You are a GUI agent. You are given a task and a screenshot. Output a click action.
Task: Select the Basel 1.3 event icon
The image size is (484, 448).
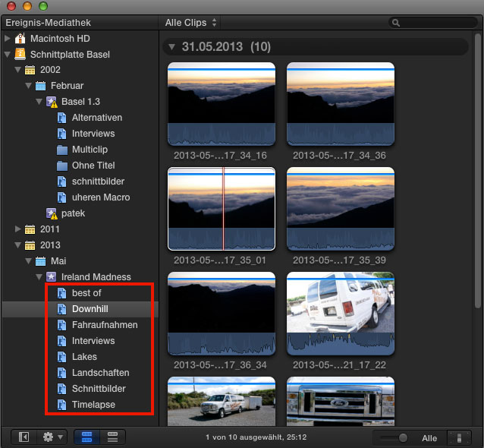(52, 102)
